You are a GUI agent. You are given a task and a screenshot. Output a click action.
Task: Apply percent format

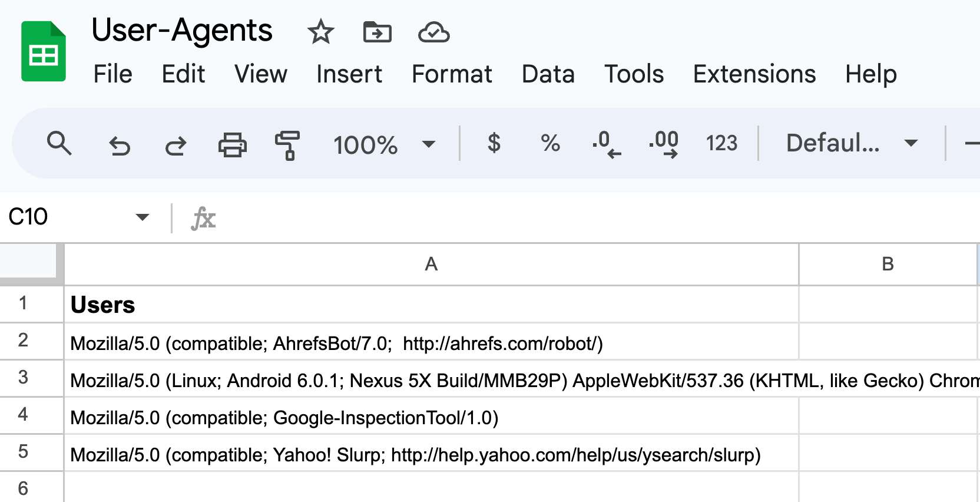click(x=550, y=143)
